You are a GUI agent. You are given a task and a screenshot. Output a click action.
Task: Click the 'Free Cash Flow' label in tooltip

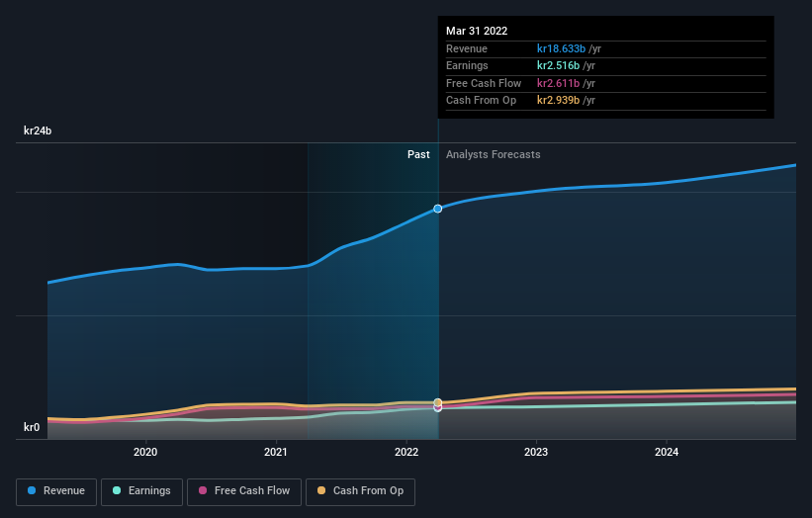484,83
